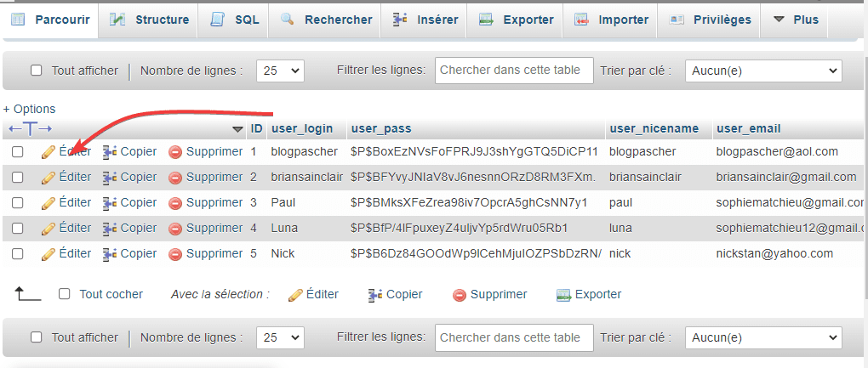Click Supprimer link for user Paul

[x=214, y=202]
